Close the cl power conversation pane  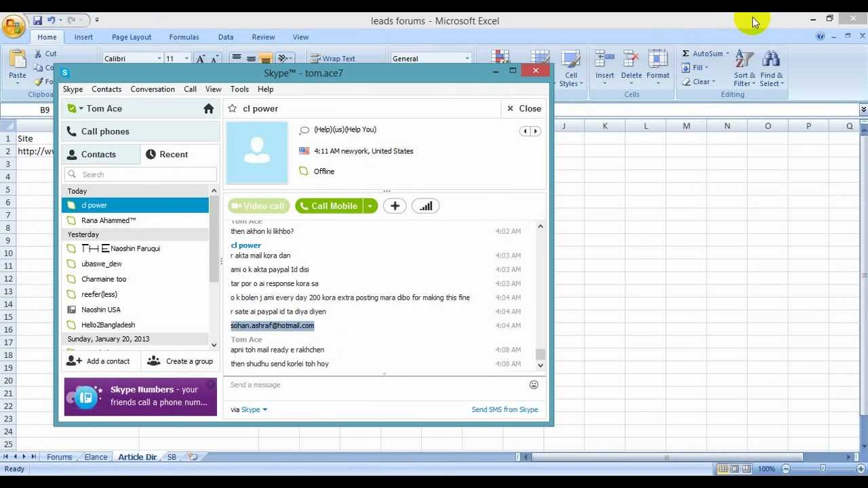tap(524, 108)
